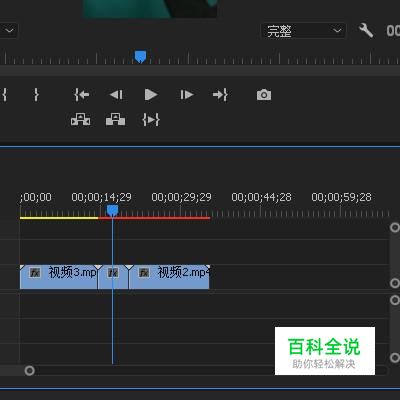Image resolution: width=400 pixels, height=400 pixels.
Task: Click the red render bar segment
Action: (154, 218)
